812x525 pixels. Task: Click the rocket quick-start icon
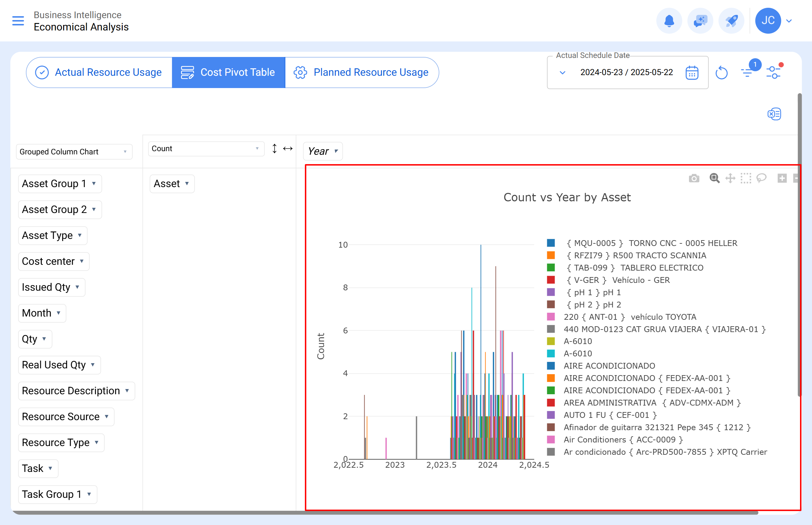pyautogui.click(x=731, y=21)
